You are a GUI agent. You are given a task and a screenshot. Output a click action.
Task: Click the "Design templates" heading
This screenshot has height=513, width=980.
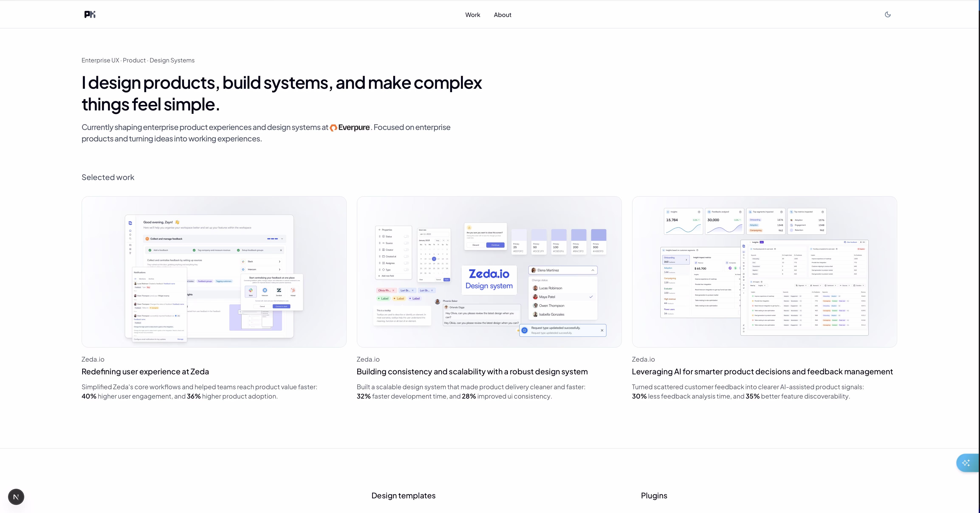403,496
